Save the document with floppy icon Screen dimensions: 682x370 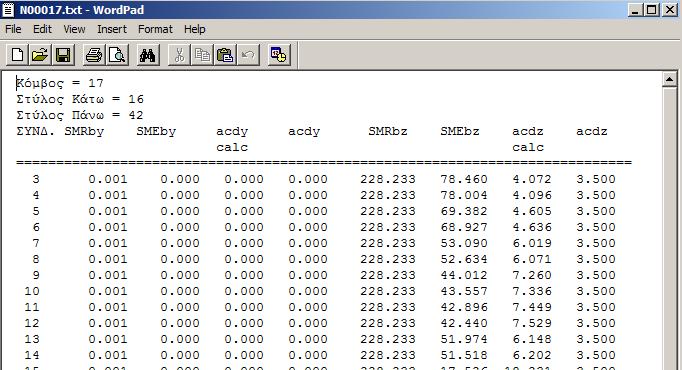point(63,55)
